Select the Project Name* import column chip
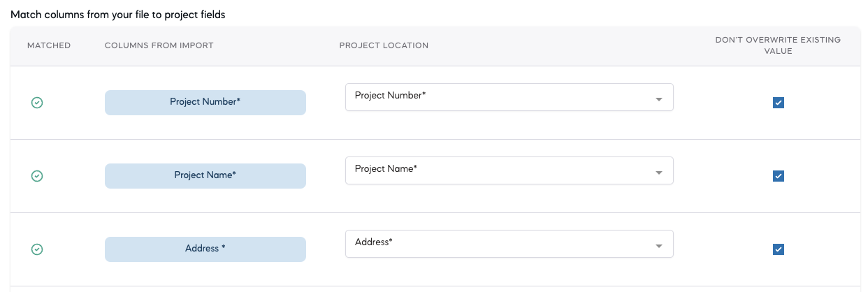868x292 pixels. tap(205, 175)
